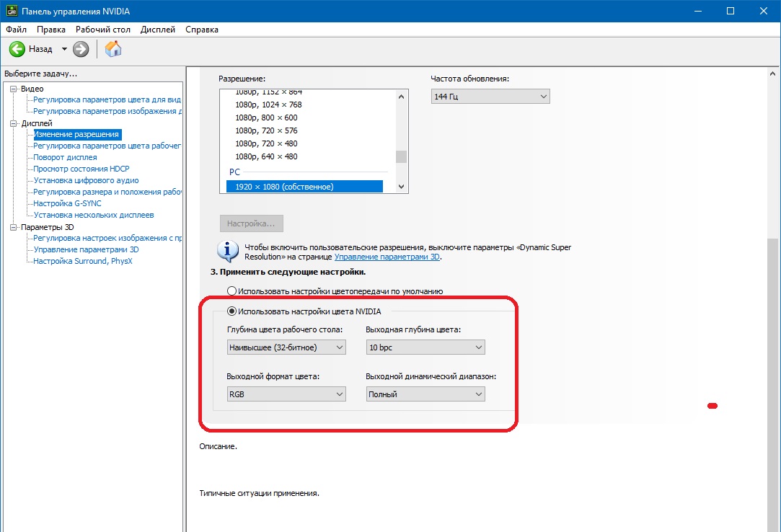Screen dimensions: 781x532
Task: Open Back history dropdown arrow
Action: pos(64,49)
